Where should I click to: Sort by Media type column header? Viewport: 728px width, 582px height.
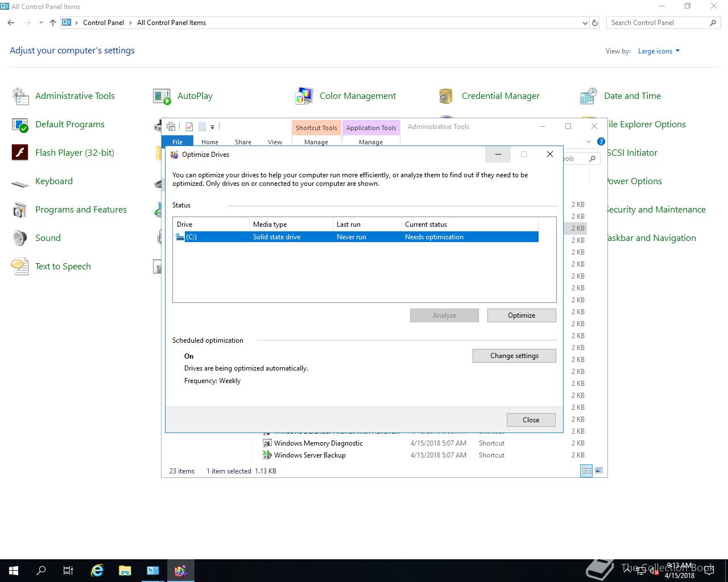point(291,225)
